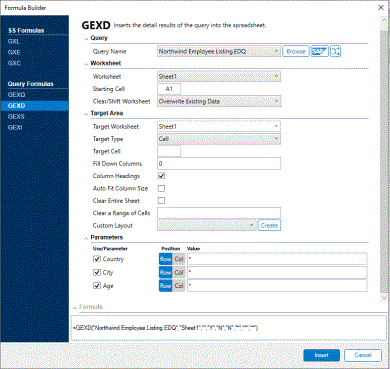
Task: Click the shuffle icon beside the SAP button
Action: [x=335, y=51]
